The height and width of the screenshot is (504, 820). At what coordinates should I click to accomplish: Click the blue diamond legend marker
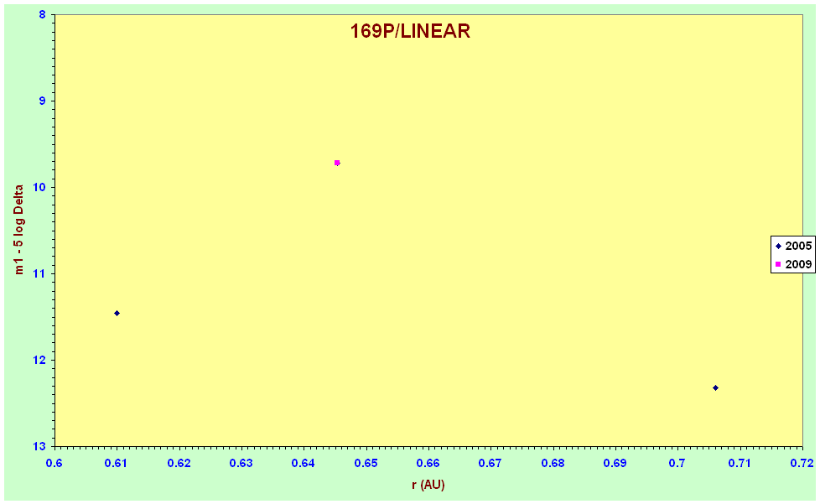coord(778,247)
